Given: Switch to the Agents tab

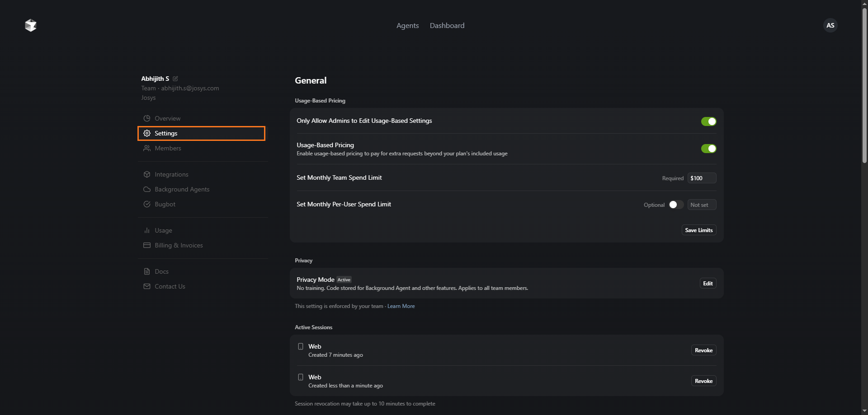Looking at the screenshot, I should 407,26.
